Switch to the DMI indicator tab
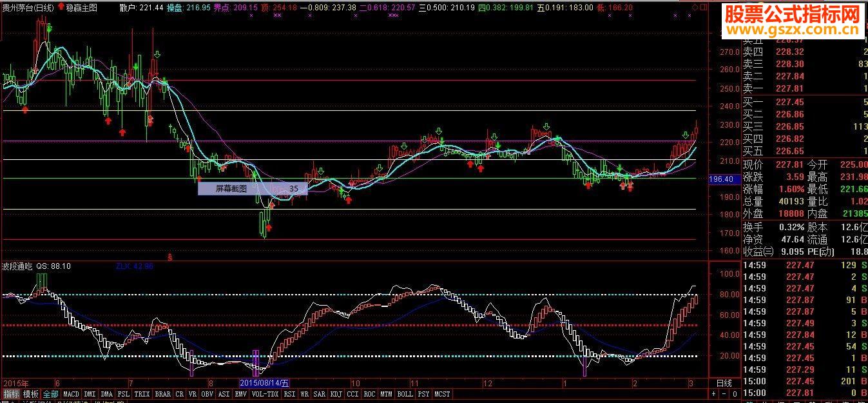This screenshot has height=403, width=868. point(90,393)
